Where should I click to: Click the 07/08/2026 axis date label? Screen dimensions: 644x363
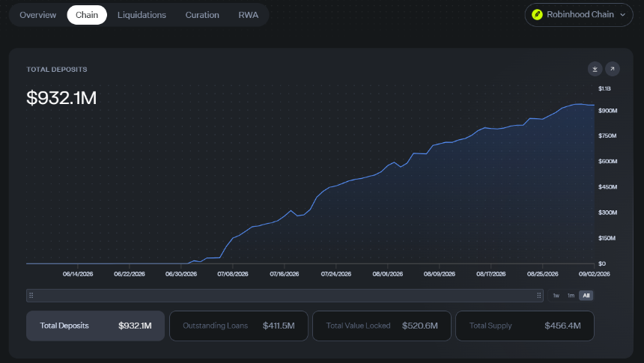click(x=232, y=274)
